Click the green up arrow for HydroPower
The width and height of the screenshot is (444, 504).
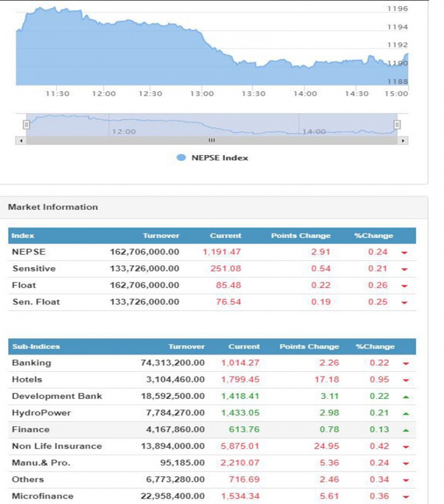click(x=406, y=413)
